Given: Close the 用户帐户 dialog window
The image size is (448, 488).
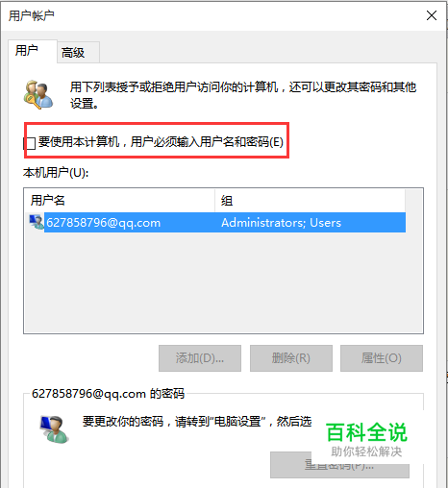Looking at the screenshot, I should pyautogui.click(x=432, y=15).
